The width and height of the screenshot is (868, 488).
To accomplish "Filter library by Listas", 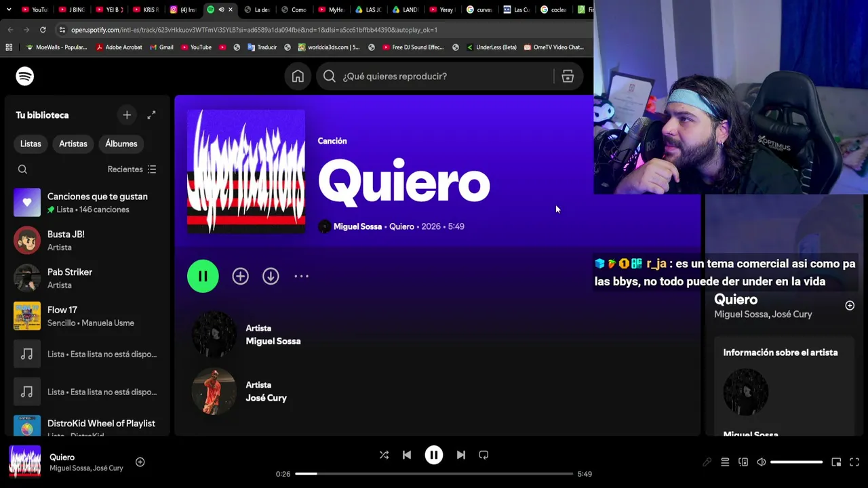I will 31,144.
